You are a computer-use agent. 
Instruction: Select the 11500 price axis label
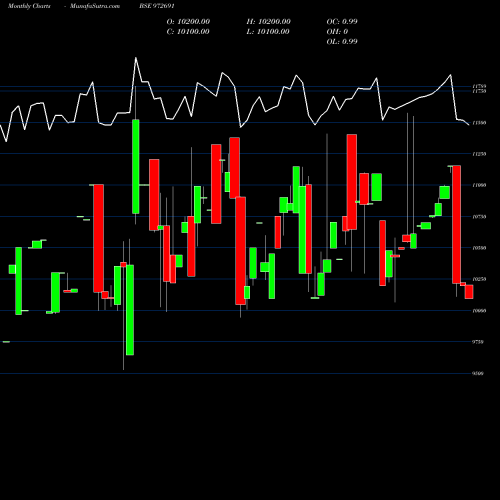[479, 123]
